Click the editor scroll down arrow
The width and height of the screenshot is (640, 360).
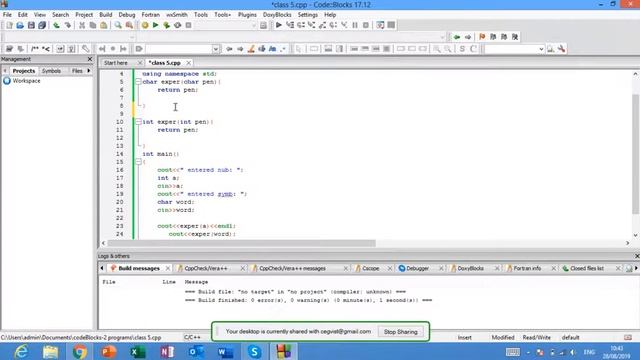[636, 236]
